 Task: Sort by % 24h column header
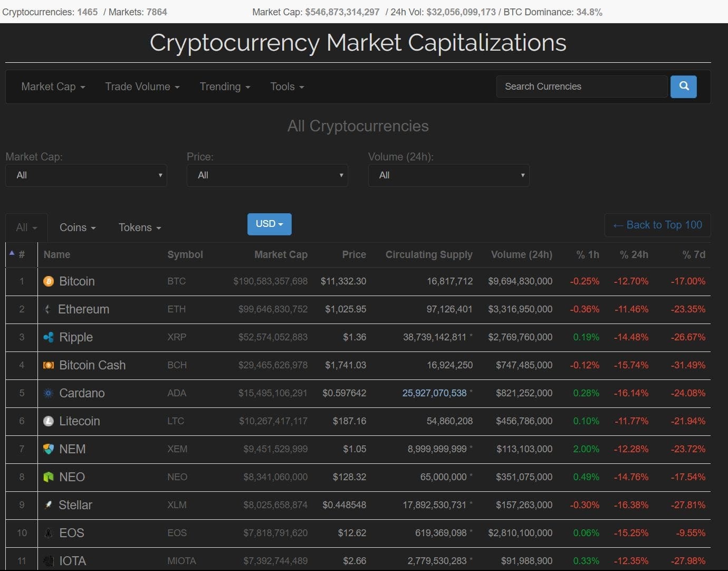tap(634, 254)
